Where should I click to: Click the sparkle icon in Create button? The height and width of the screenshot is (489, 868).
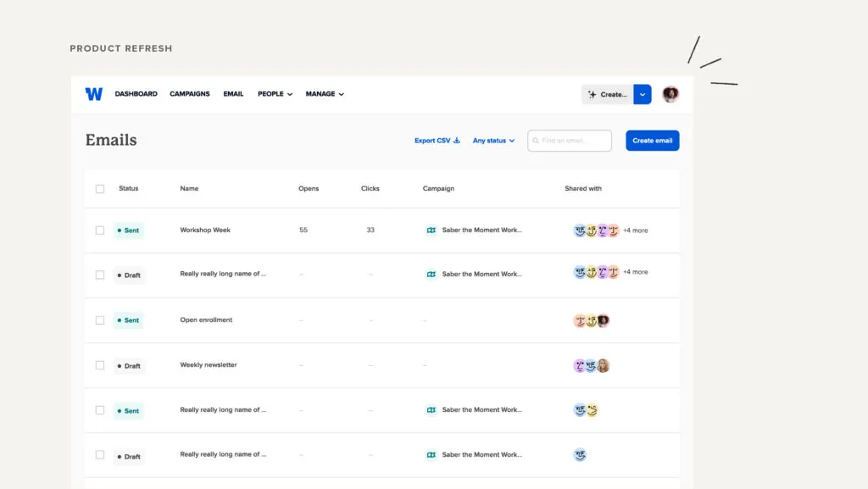[592, 95]
